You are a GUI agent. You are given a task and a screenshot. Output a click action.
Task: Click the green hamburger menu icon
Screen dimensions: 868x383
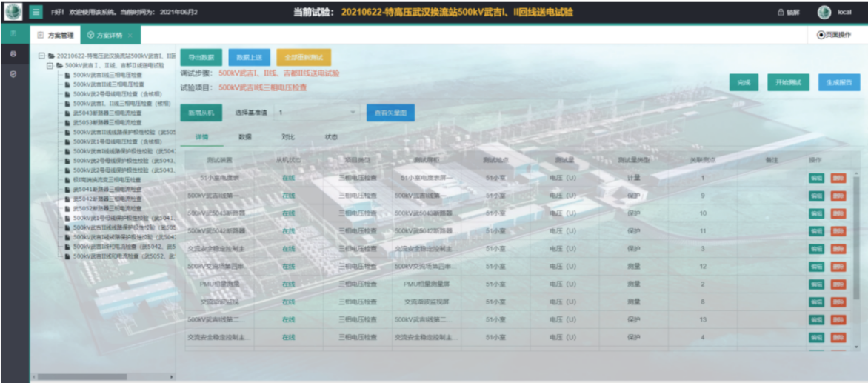(x=36, y=13)
